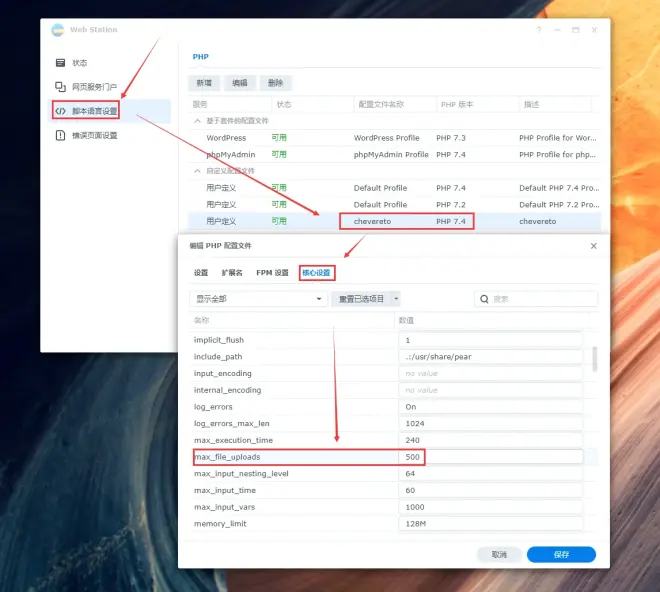Click the search input field

pos(536,299)
